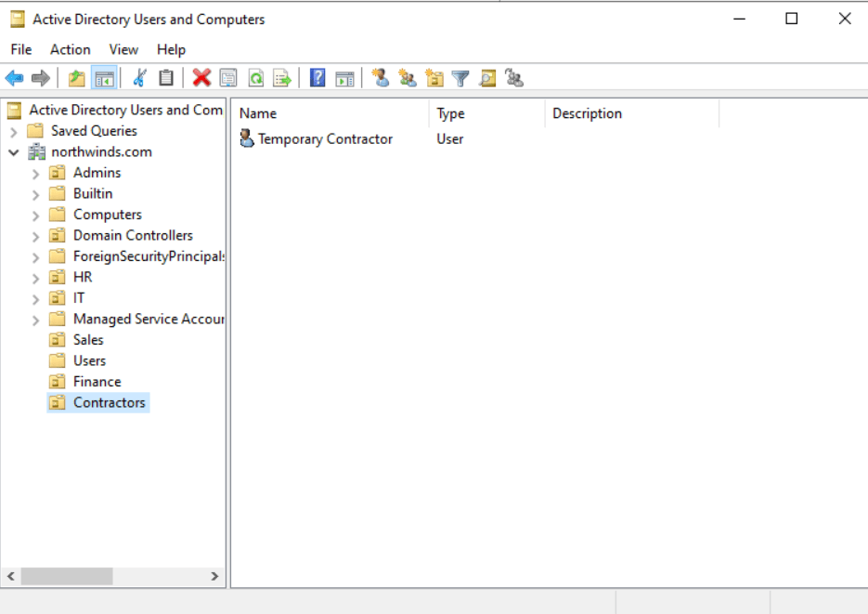Open the Action menu
The height and width of the screenshot is (614, 868).
coord(71,49)
